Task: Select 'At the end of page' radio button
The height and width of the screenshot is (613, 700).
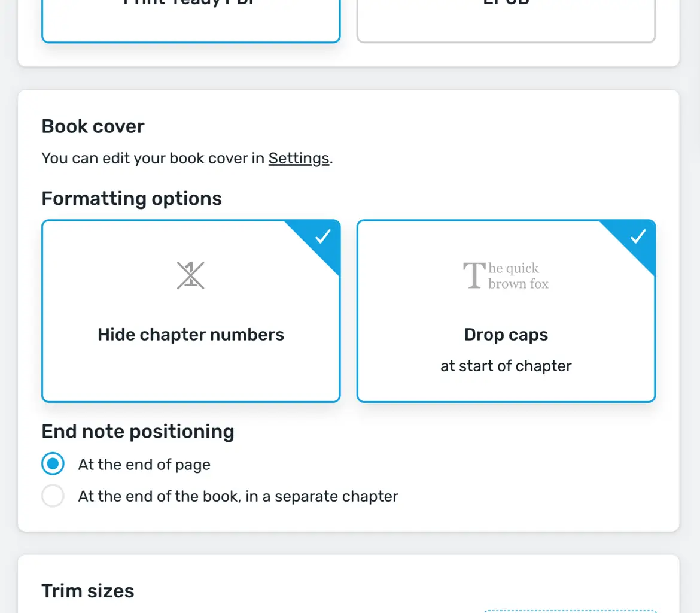Action: [53, 464]
